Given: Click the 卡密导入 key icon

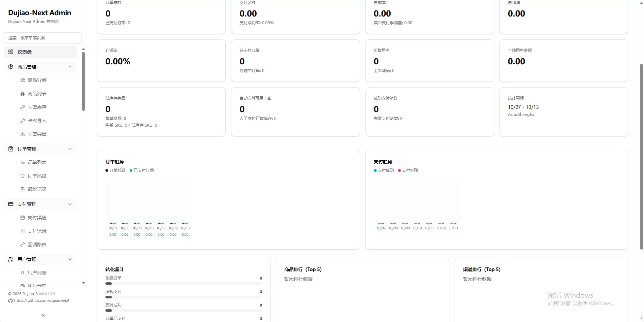Looking at the screenshot, I should click(x=23, y=121).
